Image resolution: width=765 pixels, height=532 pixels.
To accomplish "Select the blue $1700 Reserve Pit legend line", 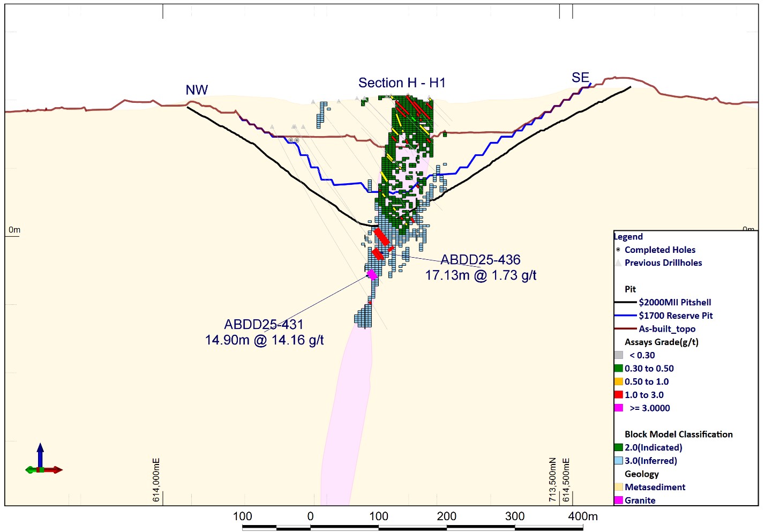I will (625, 316).
